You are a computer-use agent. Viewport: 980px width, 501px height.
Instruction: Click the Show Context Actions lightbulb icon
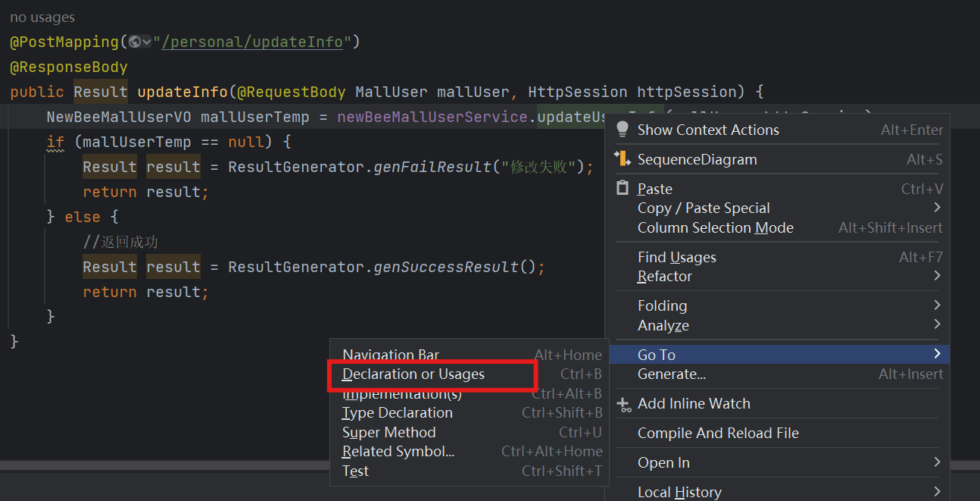pyautogui.click(x=623, y=130)
